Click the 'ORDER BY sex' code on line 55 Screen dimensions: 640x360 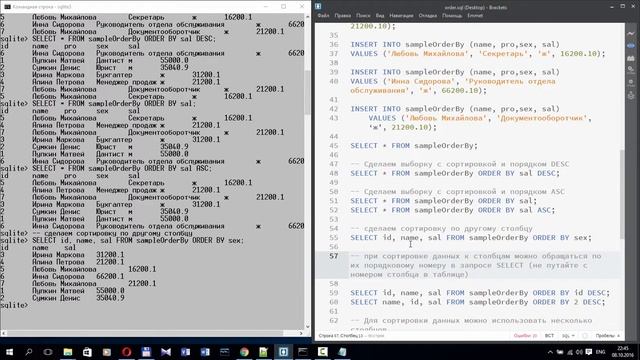pyautogui.click(x=560, y=238)
